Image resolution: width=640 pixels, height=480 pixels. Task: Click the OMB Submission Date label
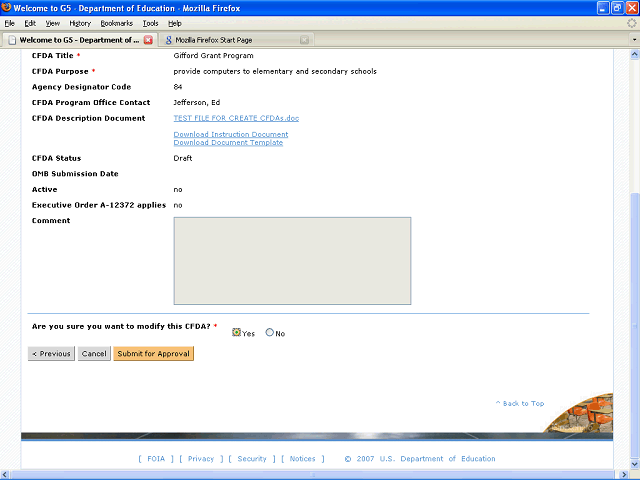[x=75, y=174]
